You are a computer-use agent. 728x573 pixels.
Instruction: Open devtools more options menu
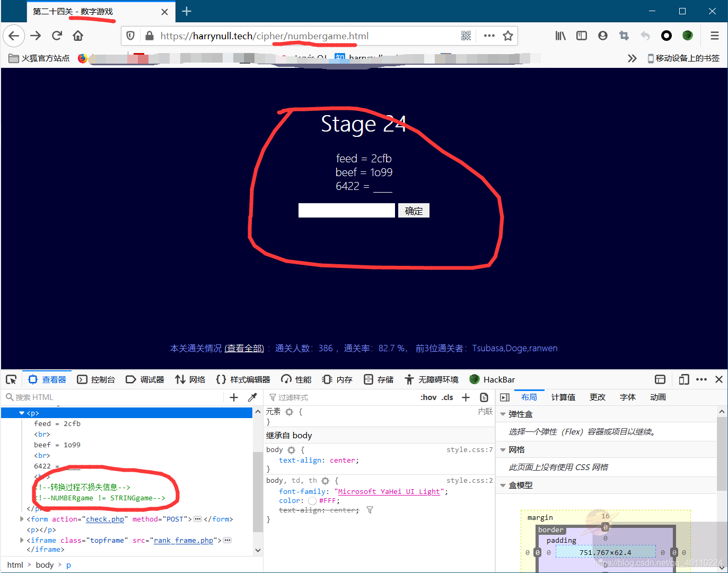701,379
